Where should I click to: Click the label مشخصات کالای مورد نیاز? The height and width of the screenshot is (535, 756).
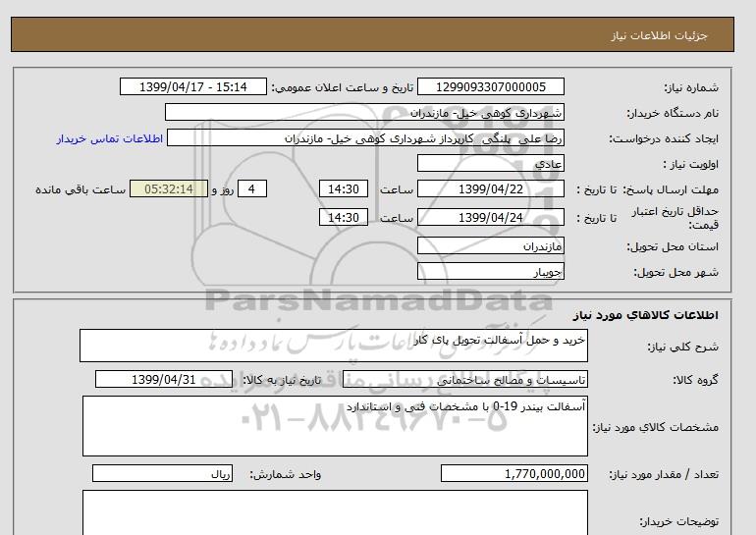655,428
